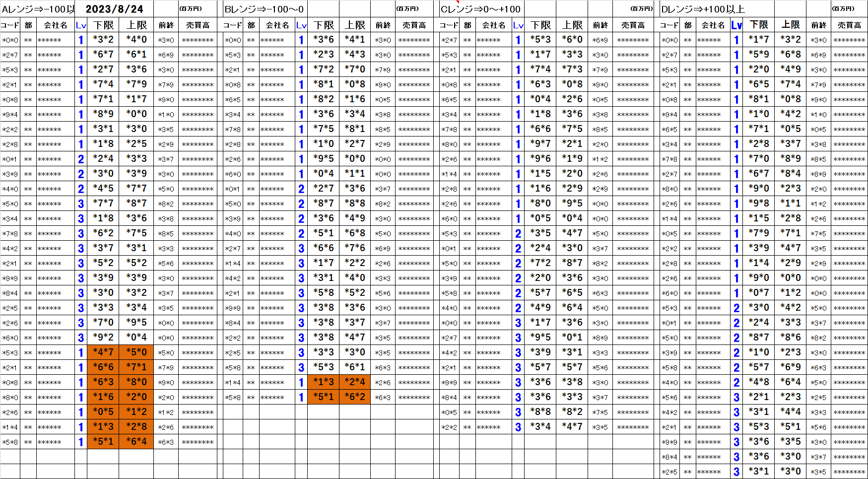Viewport: 868px width, 479px height.
Task: Click the Lv header in A range
Action: coord(81,25)
